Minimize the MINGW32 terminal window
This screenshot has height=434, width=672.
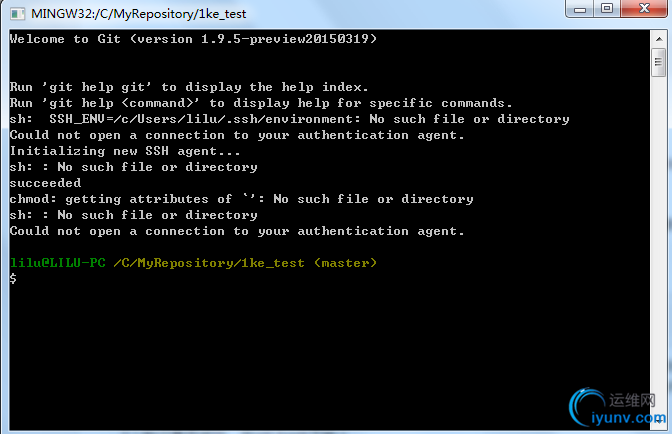pyautogui.click(x=579, y=10)
